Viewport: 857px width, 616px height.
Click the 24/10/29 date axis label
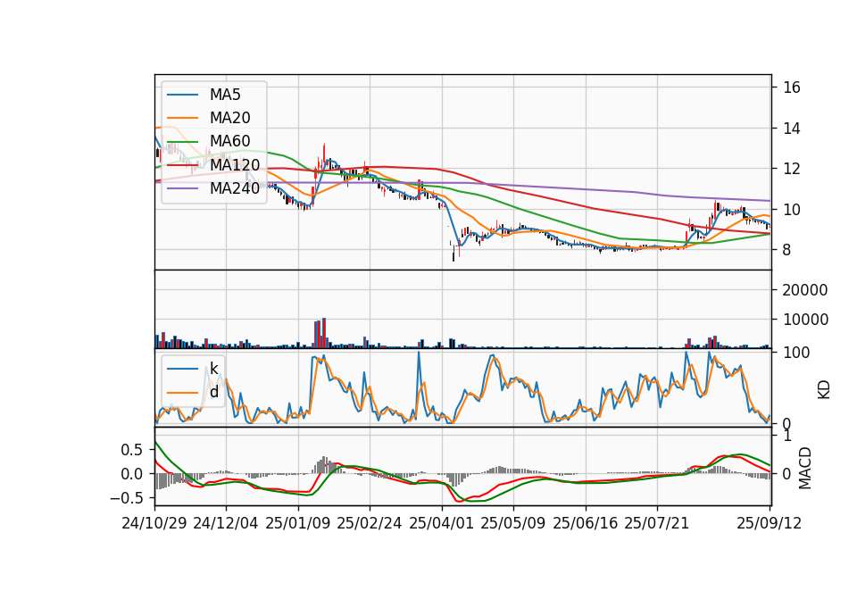154,523
